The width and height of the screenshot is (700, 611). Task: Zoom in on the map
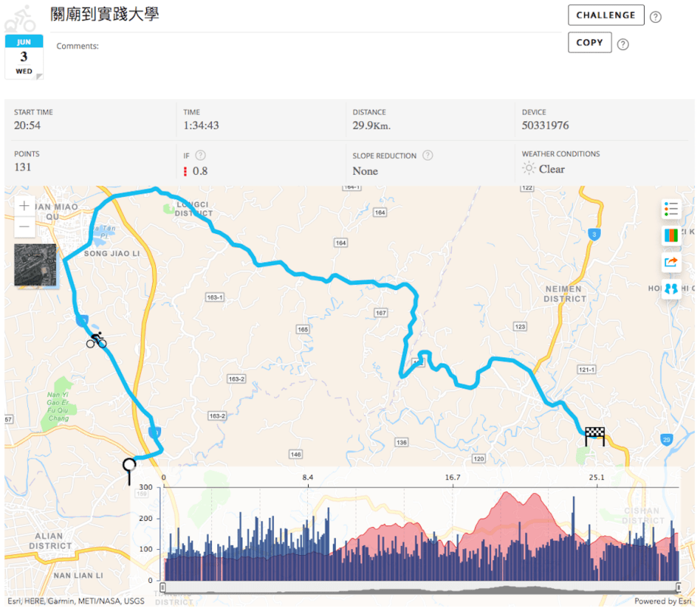25,206
